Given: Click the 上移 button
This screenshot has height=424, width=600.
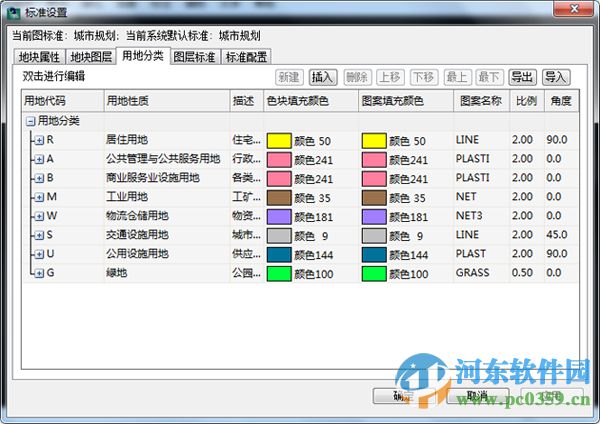Looking at the screenshot, I should 390,77.
